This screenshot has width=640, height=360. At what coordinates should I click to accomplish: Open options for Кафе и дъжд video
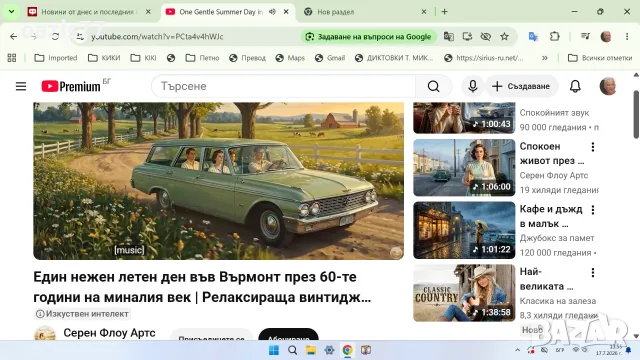(593, 210)
